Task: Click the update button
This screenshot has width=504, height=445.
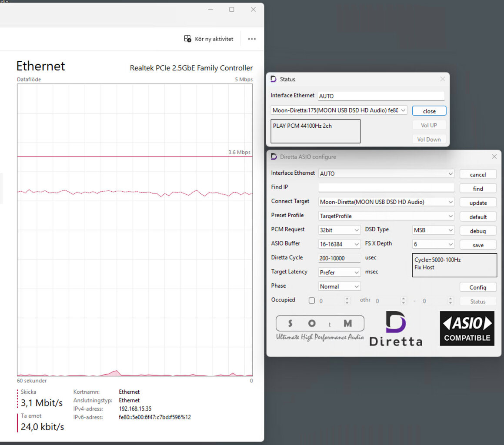Action: (478, 203)
